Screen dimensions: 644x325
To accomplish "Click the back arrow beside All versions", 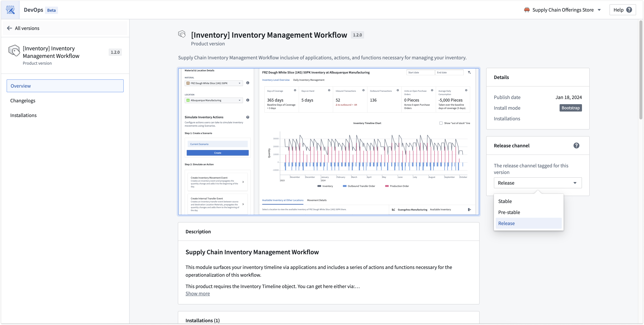I will (10, 28).
